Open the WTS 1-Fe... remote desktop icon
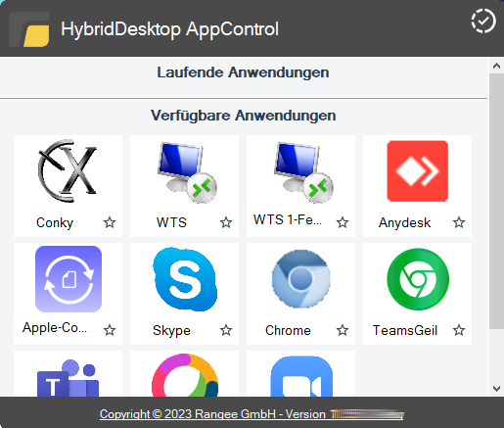Screen dimensions: 504x428 (x=303, y=172)
